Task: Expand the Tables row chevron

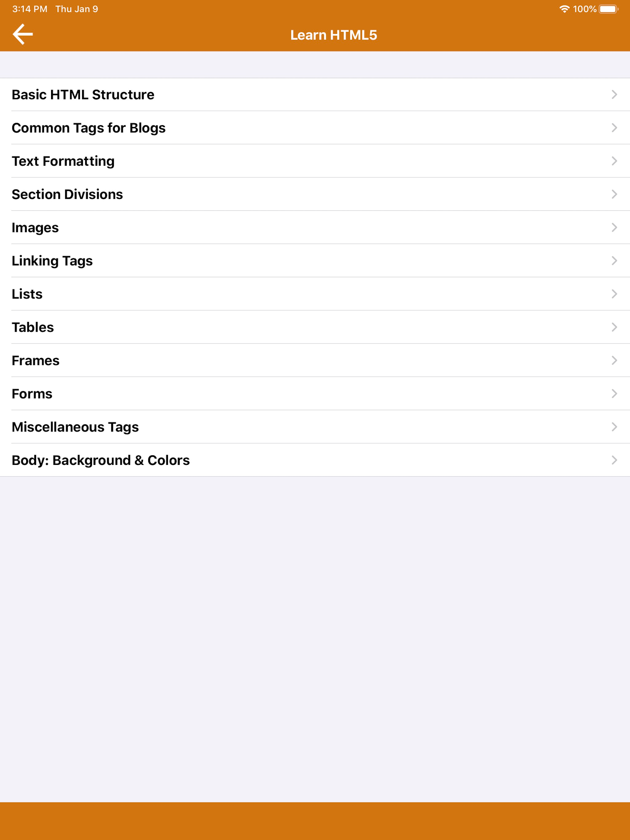Action: click(x=614, y=327)
